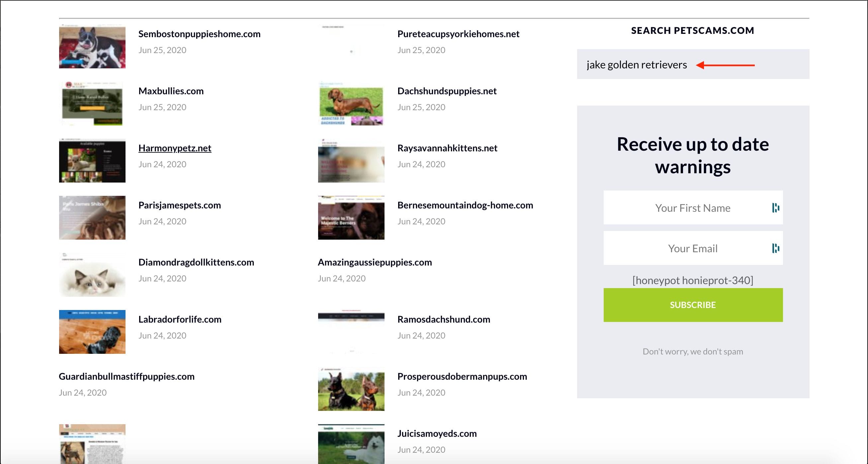
Task: Open Guardianbullmastiffpuppies.com link
Action: click(x=127, y=376)
